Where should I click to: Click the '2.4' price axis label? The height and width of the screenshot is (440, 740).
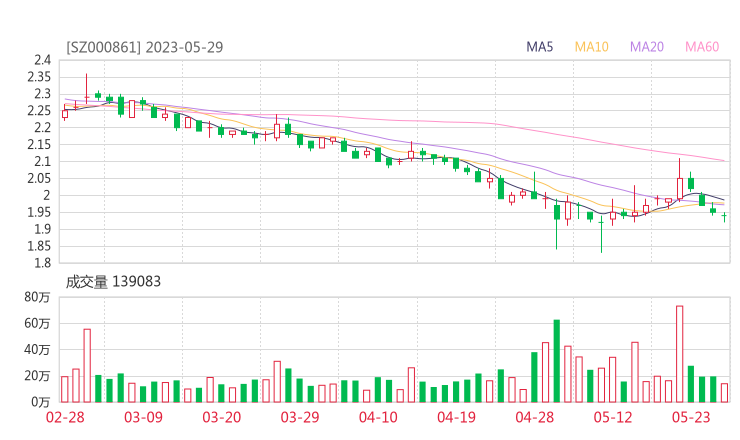(42, 60)
